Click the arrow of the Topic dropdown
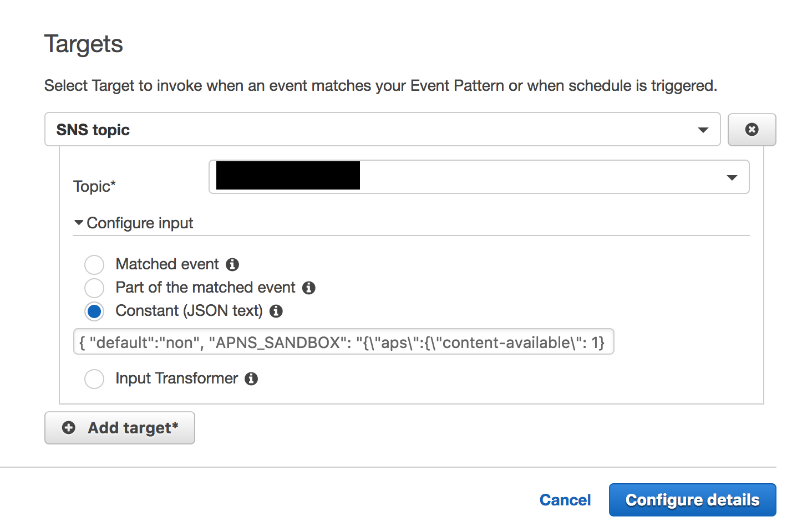 [732, 177]
